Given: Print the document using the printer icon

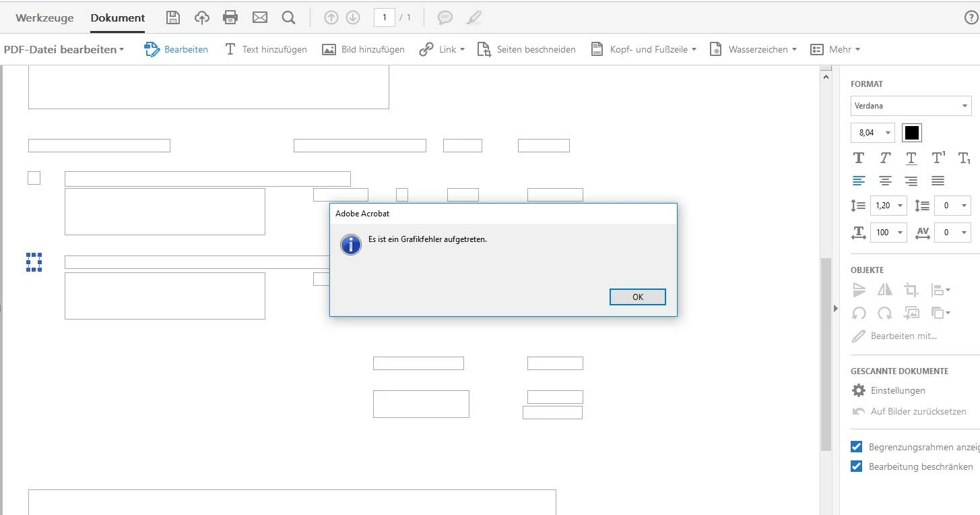Looking at the screenshot, I should tap(230, 18).
